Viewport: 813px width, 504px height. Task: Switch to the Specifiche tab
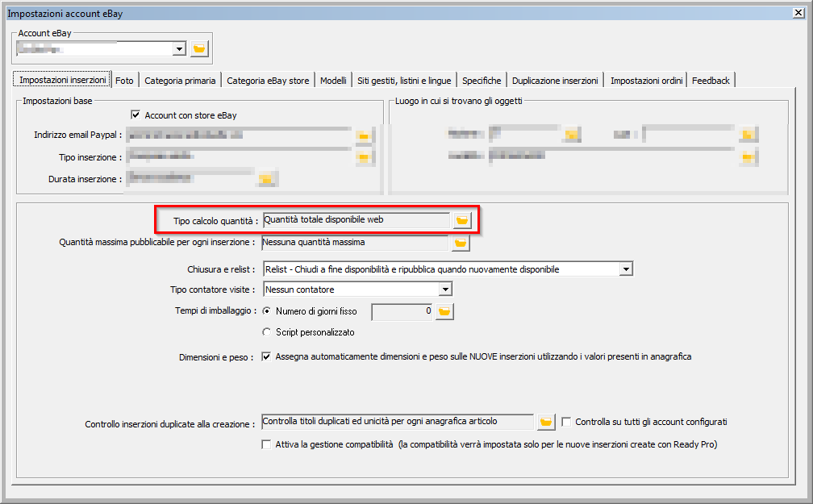pos(482,81)
